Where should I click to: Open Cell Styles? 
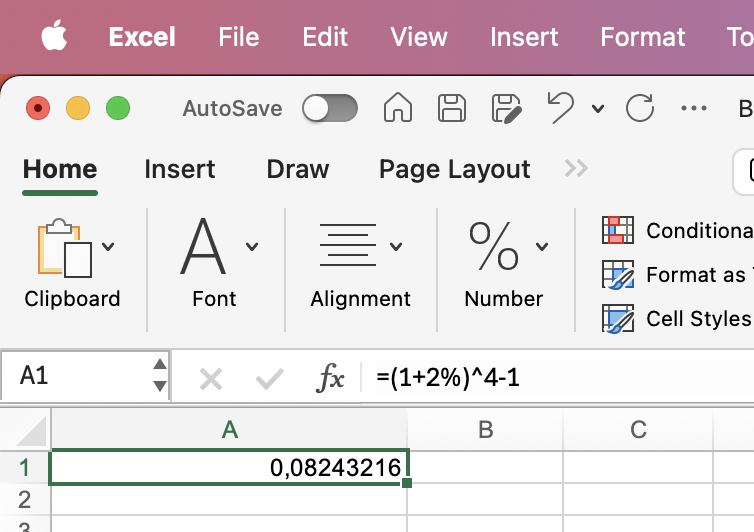pos(676,318)
